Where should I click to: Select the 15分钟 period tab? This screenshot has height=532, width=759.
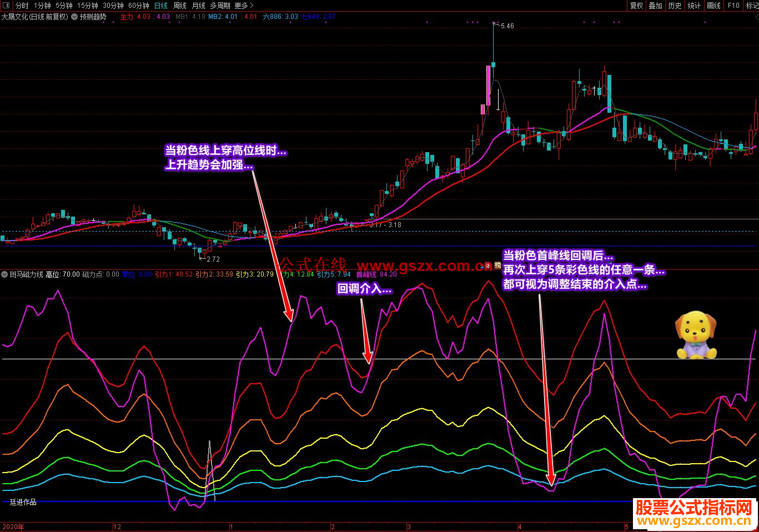[x=88, y=6]
